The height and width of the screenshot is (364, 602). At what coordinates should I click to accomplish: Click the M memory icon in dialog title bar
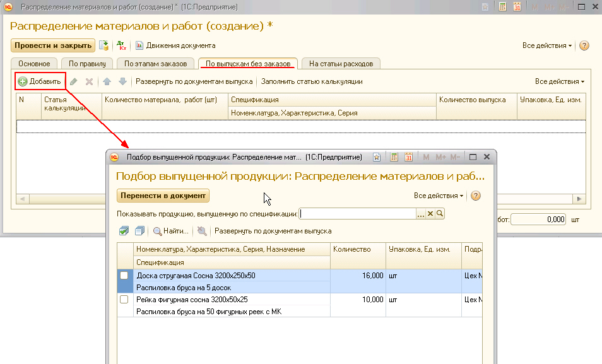click(x=426, y=157)
